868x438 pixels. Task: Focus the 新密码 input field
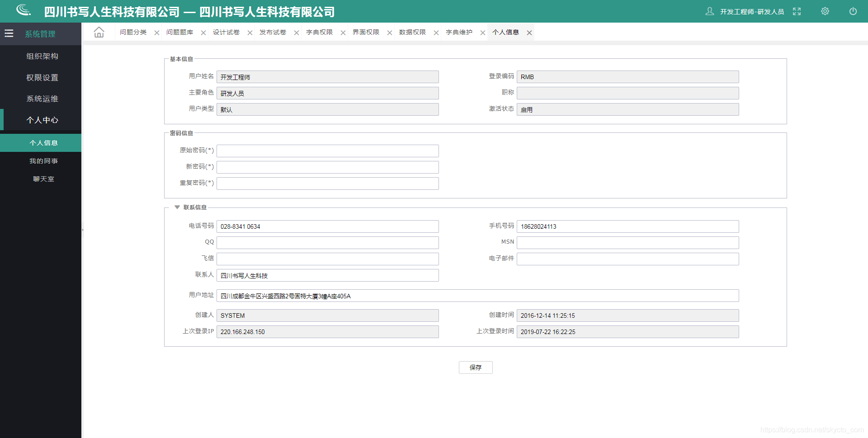point(328,167)
